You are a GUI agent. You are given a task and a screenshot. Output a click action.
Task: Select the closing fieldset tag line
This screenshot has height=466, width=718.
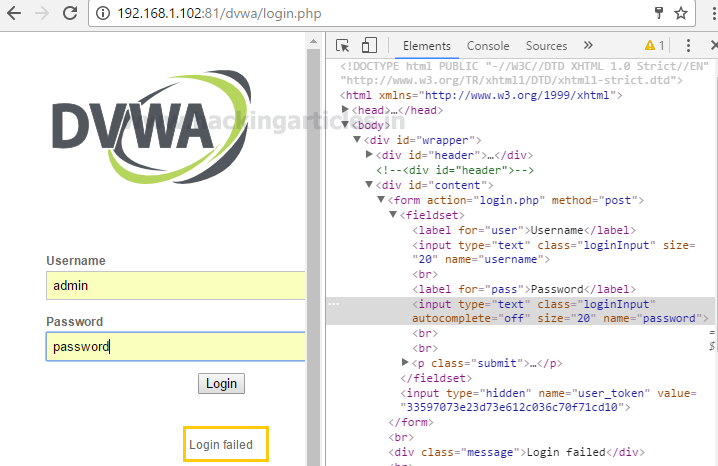coord(436,378)
